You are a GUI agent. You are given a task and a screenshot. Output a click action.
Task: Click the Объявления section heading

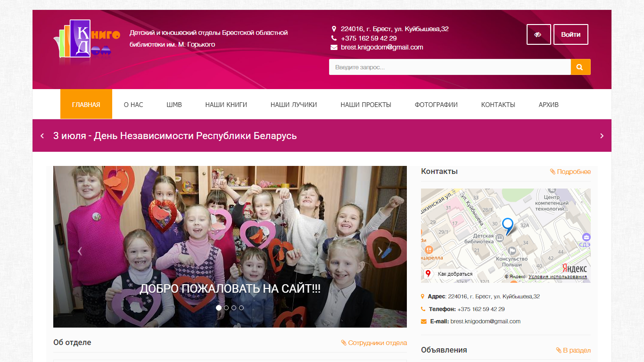tap(444, 350)
